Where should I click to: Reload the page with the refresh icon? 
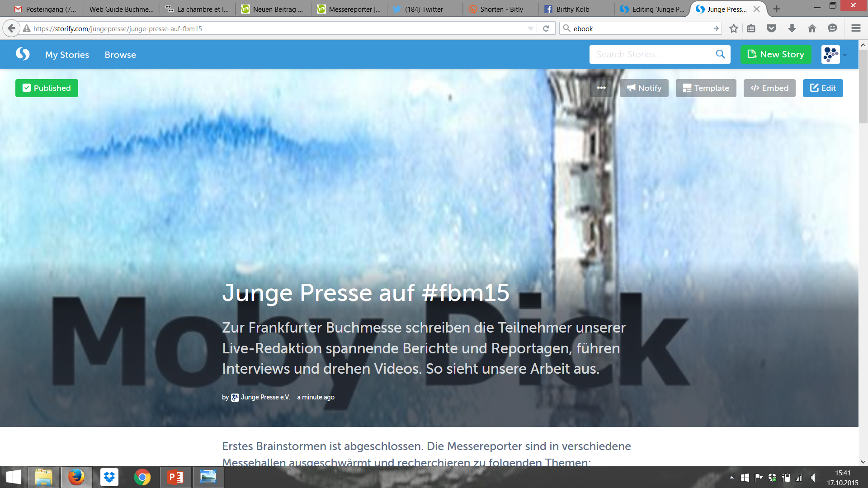pos(546,28)
